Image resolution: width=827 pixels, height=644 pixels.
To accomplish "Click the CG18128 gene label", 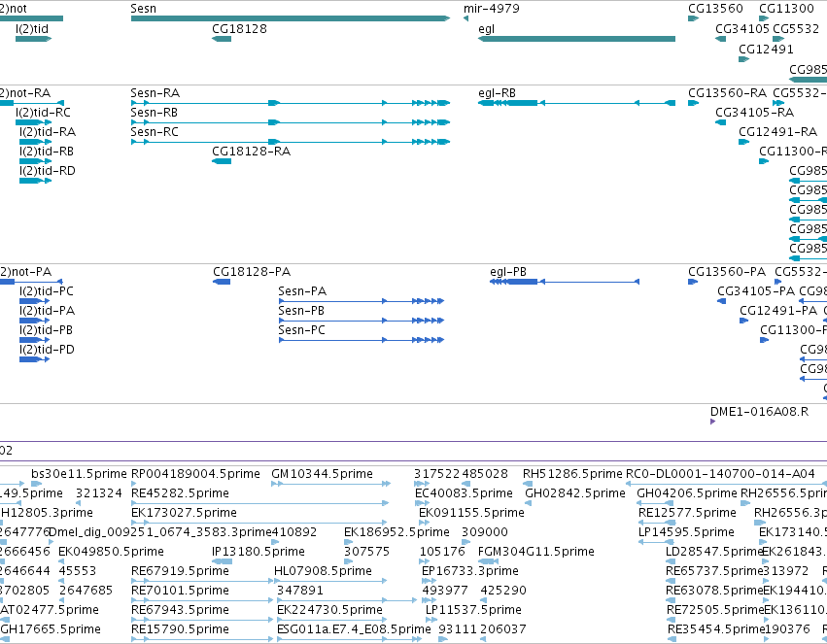I will point(239,28).
